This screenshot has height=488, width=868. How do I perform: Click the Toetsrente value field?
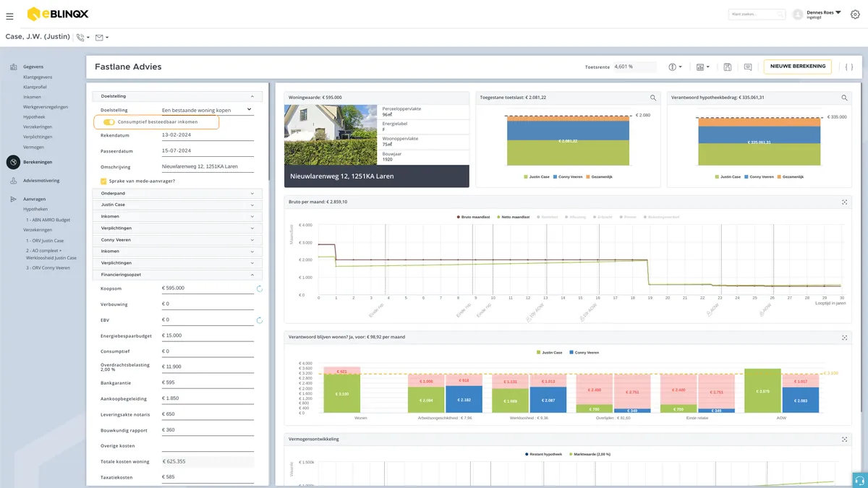[634, 67]
